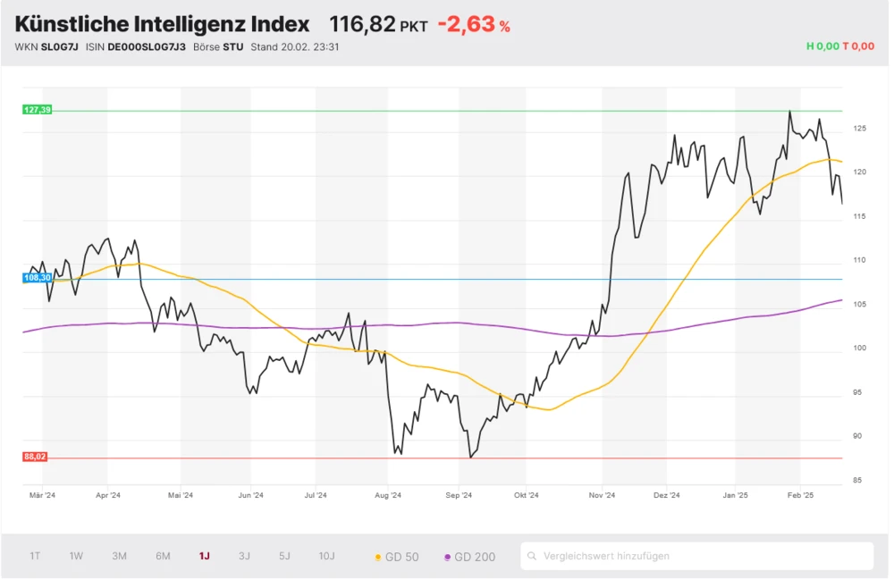Image resolution: width=894 pixels, height=588 pixels.
Task: Click the Vergleichswert hinzufügen search field
Action: coord(697,556)
